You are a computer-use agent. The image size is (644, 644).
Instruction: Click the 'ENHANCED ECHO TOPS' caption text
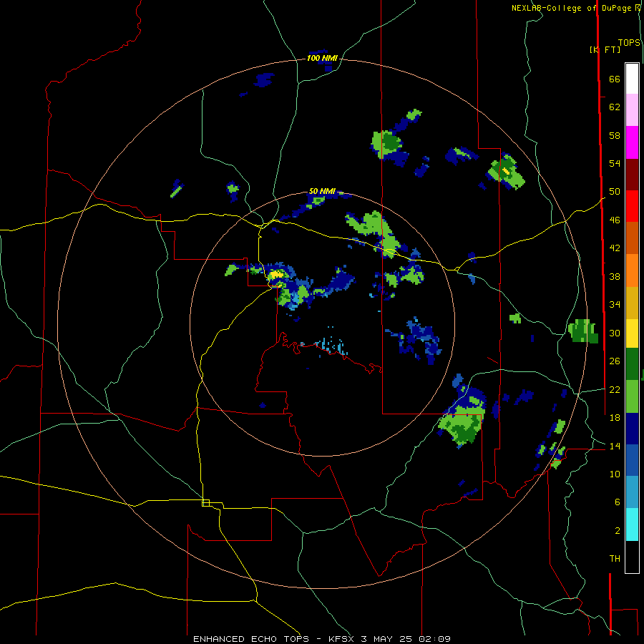251,639
